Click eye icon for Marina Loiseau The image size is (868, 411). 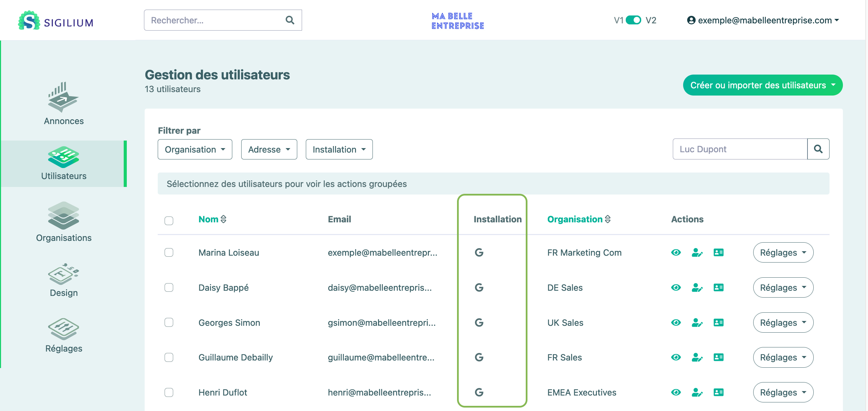pyautogui.click(x=676, y=253)
